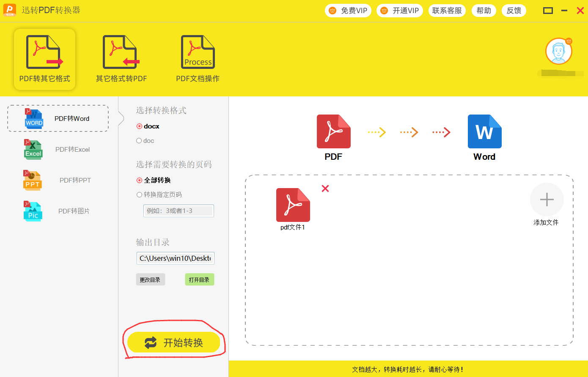Viewport: 588px width, 377px height.
Task: Select 转换指定页码 page option
Action: pyautogui.click(x=159, y=195)
